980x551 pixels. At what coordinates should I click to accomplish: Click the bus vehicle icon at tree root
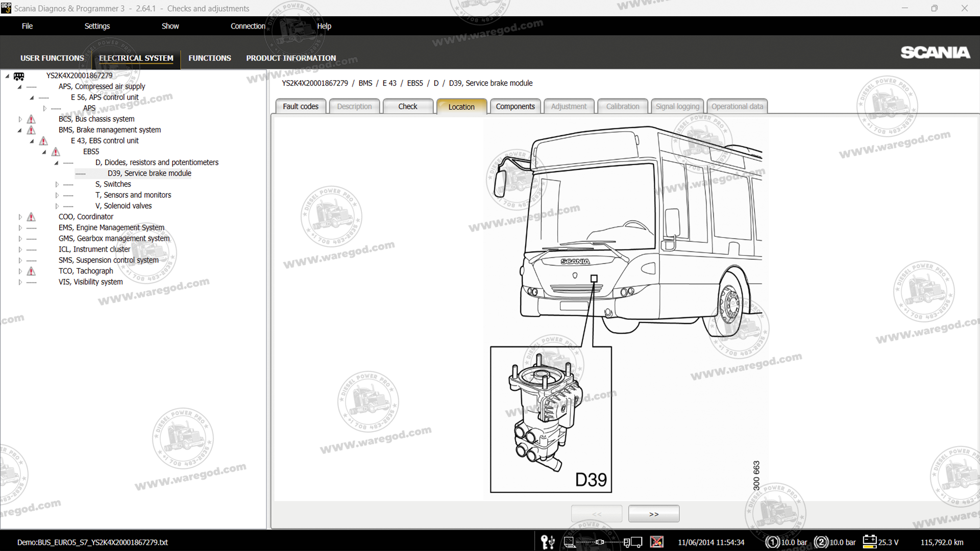click(19, 76)
